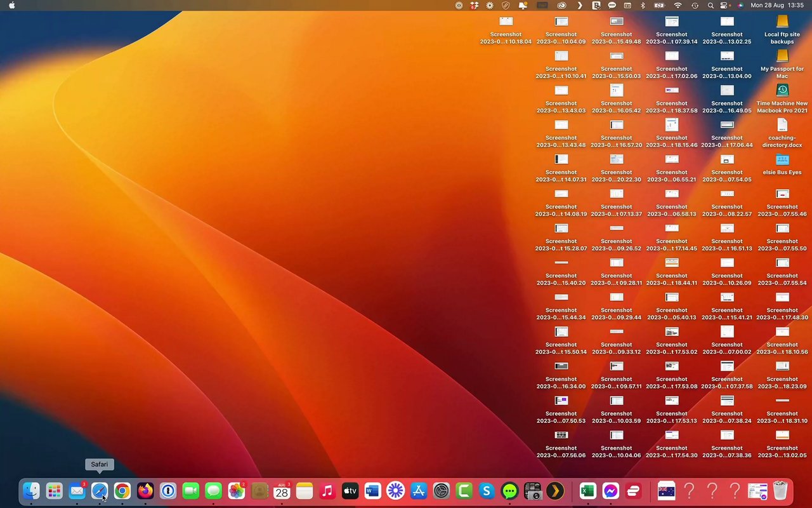812x508 pixels.
Task: Start FaceTime from the Dock
Action: pyautogui.click(x=191, y=491)
